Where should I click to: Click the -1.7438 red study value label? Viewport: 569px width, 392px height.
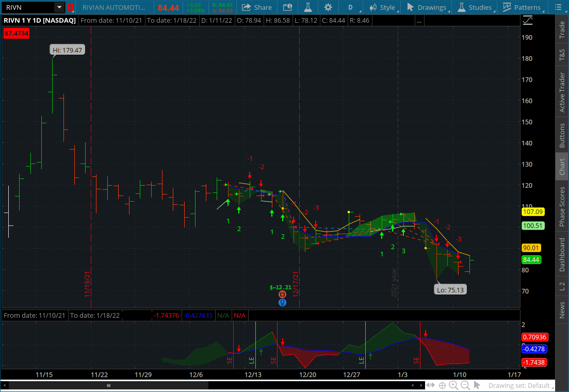(x=534, y=362)
